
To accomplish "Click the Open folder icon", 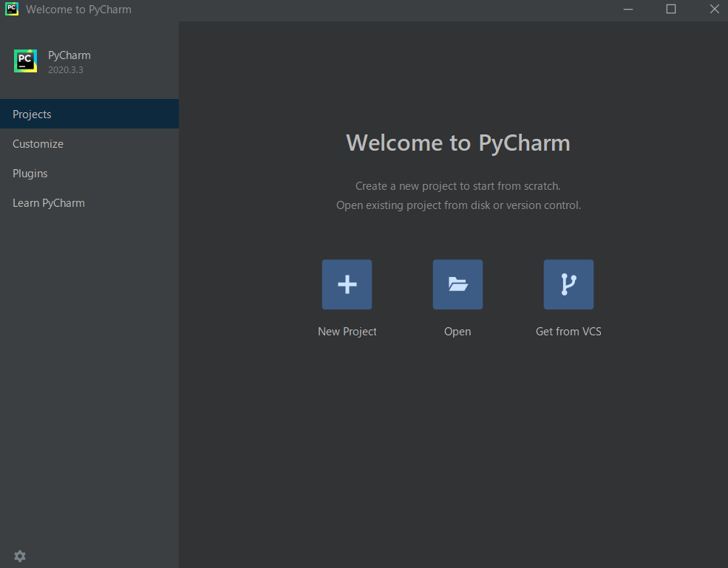I will point(457,284).
